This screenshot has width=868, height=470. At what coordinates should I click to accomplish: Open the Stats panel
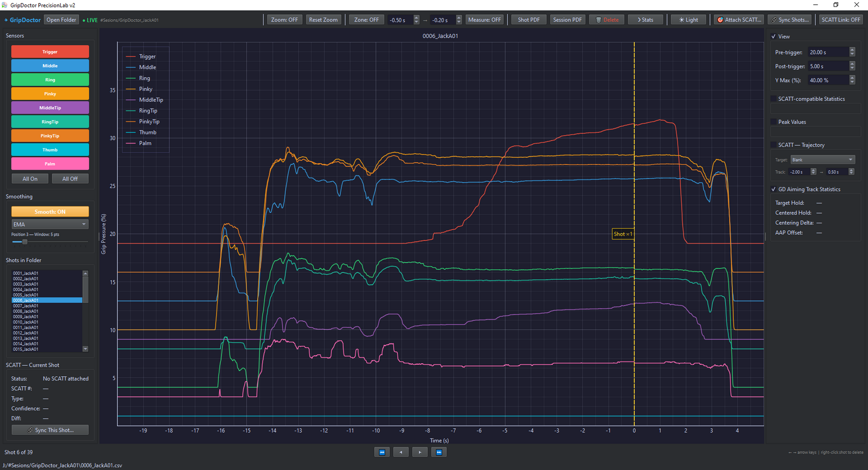point(646,20)
